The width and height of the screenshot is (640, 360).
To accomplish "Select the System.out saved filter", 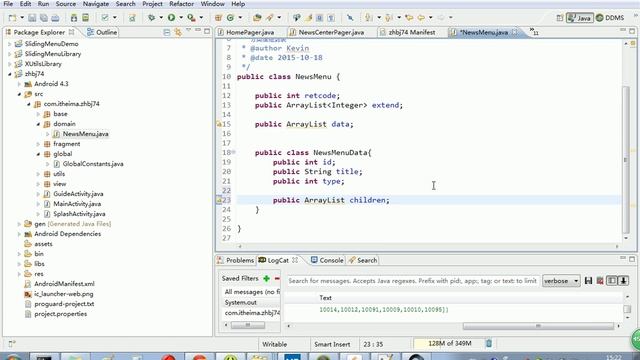I will (x=240, y=302).
